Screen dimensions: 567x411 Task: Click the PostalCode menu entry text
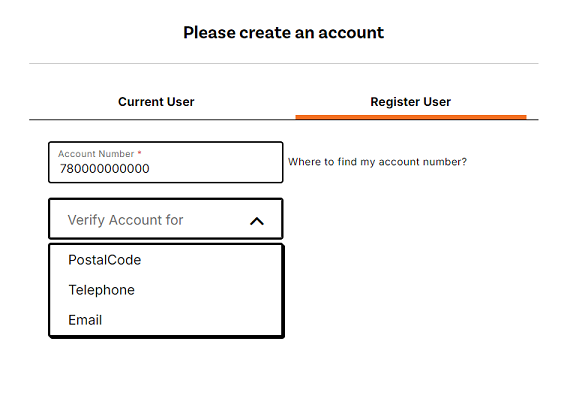pos(105,260)
